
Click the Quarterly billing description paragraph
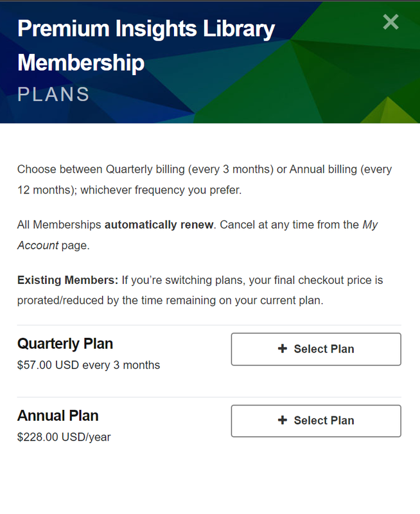[204, 180]
